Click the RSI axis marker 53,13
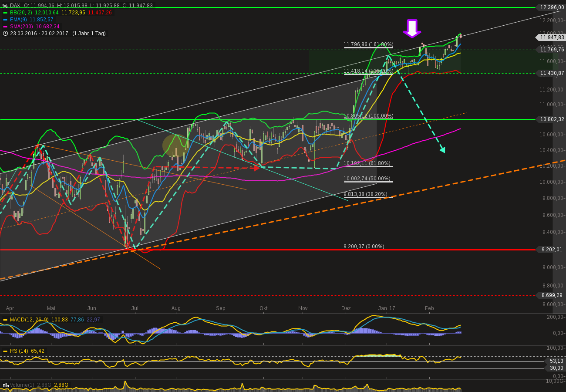 point(555,361)
